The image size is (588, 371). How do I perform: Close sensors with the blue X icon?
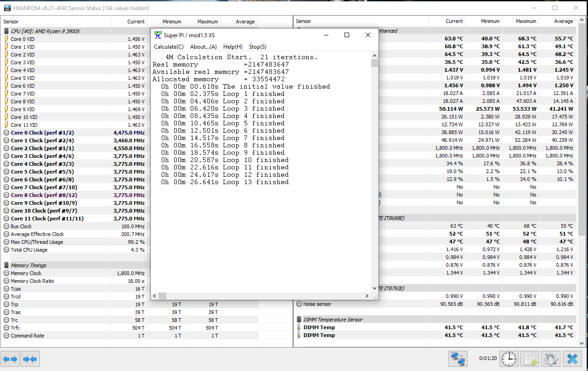572,359
